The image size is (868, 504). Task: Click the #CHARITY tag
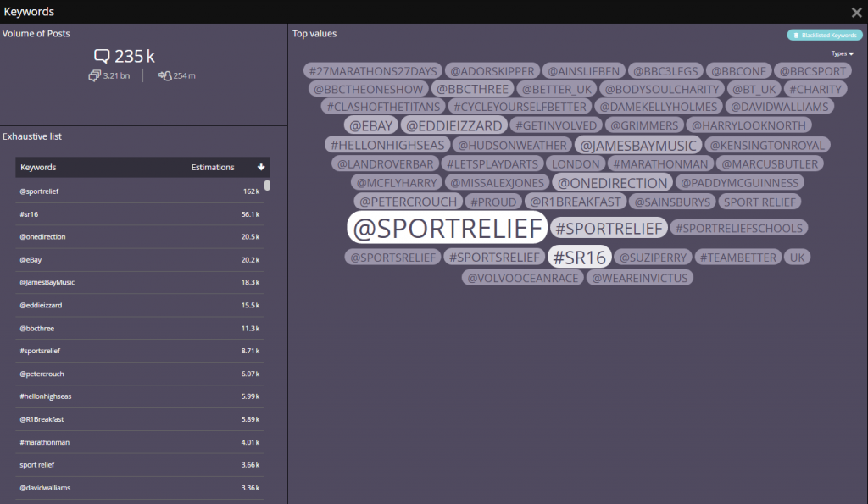click(x=815, y=89)
